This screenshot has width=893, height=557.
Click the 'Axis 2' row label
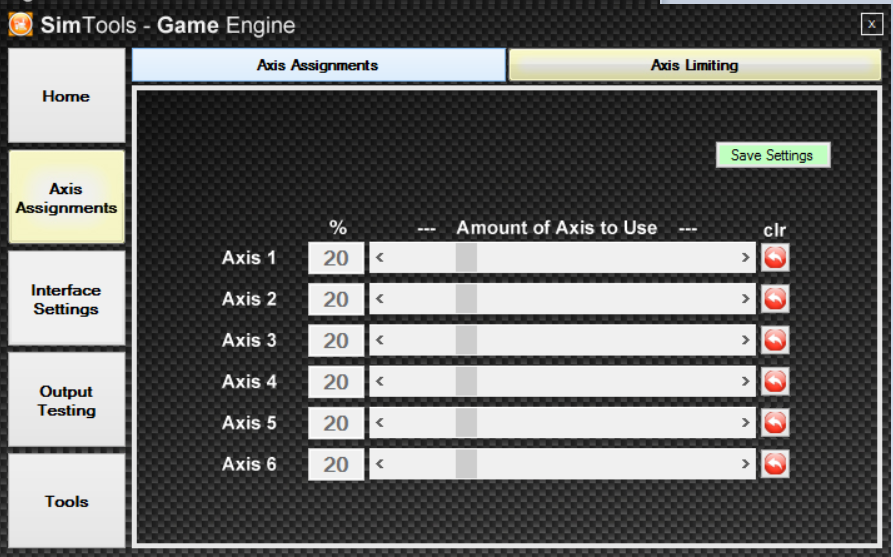click(x=249, y=299)
